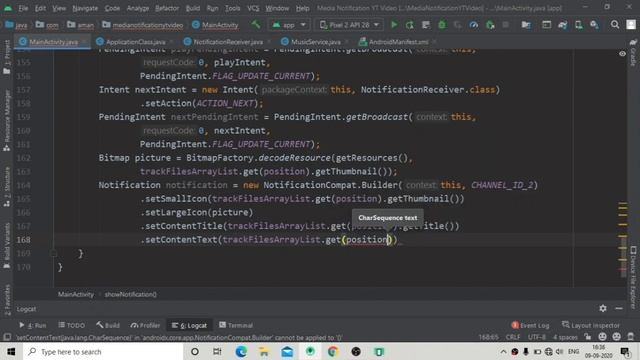Open the Project side tool window
The height and width of the screenshot is (360, 640).
point(7,57)
